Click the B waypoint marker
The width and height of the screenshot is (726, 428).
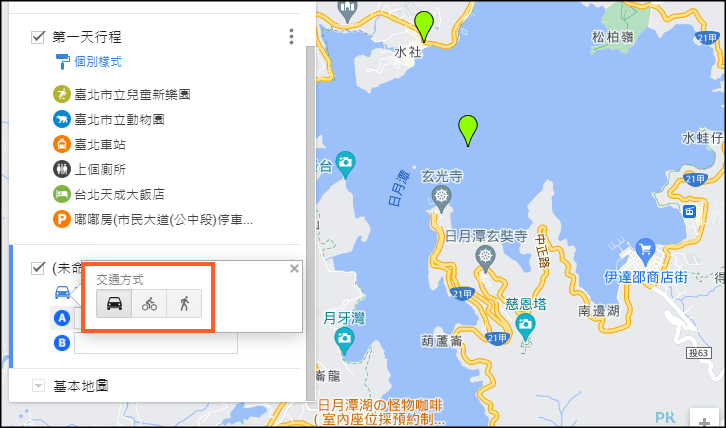(x=62, y=343)
